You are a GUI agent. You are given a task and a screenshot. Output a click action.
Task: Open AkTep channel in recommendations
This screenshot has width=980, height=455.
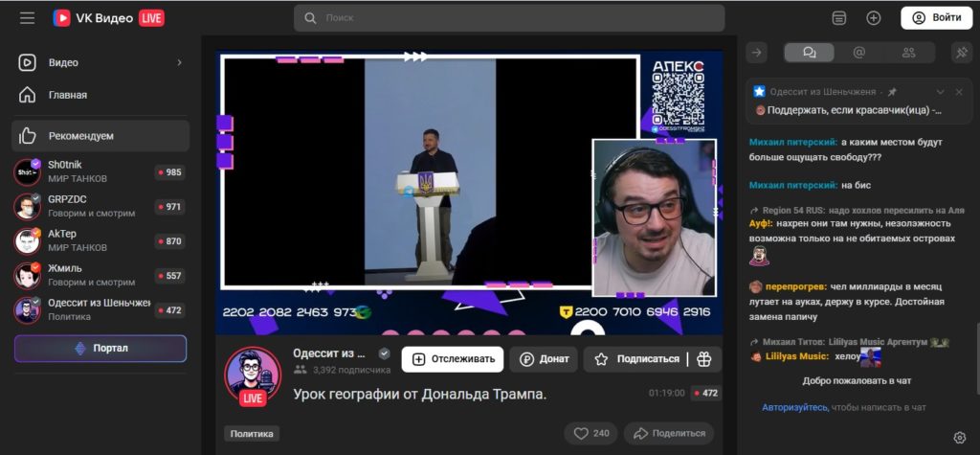(100, 241)
